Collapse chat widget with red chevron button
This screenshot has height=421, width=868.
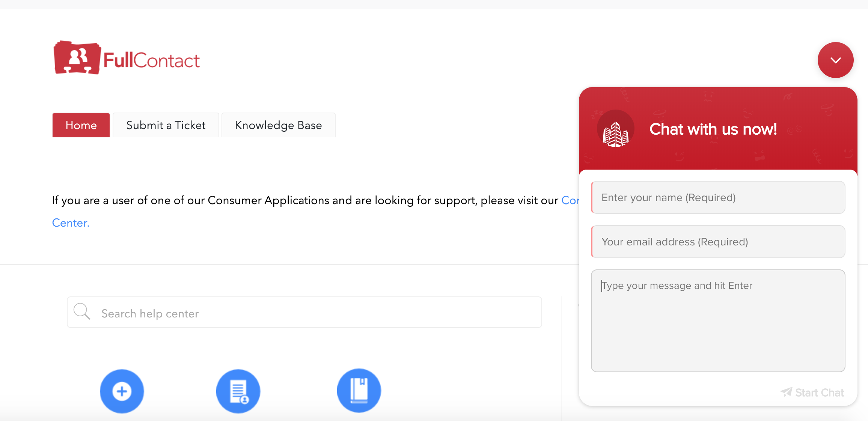tap(835, 60)
